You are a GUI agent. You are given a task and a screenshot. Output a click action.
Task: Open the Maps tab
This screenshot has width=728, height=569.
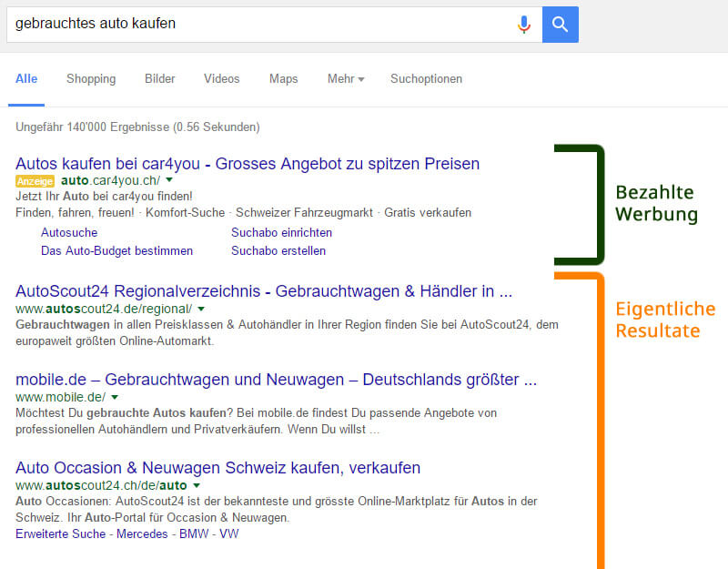[x=284, y=79]
